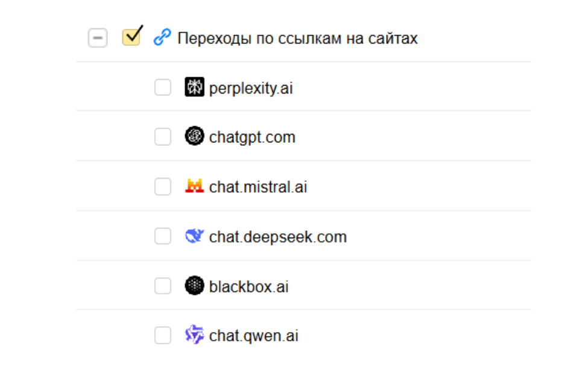The image size is (579, 392).
Task: Click the blue chain link icon
Action: pyautogui.click(x=162, y=38)
